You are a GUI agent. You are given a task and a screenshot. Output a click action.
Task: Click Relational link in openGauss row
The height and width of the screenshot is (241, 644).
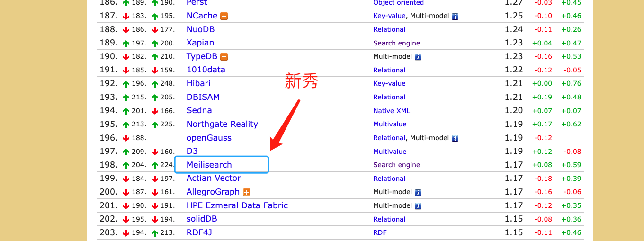(x=389, y=138)
